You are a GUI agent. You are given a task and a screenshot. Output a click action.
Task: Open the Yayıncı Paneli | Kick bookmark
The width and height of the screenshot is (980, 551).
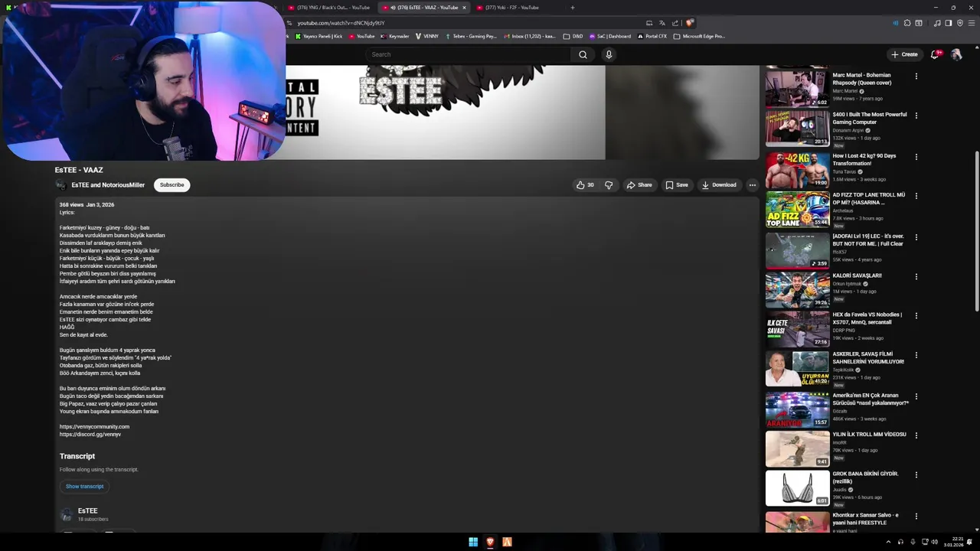(318, 36)
